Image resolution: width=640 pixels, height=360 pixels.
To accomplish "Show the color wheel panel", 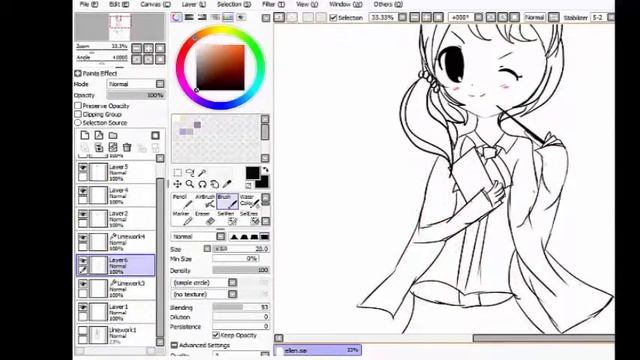I will (x=176, y=17).
